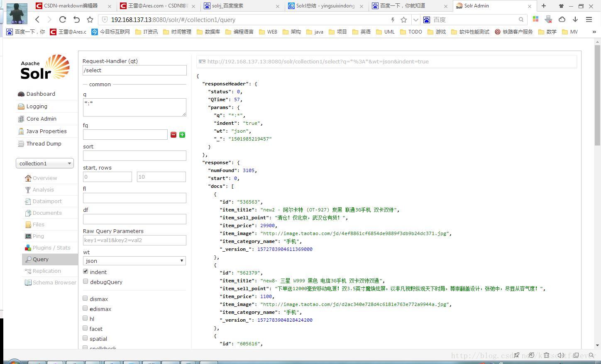601x364 pixels.
Task: Open the IT资讯 bookmarks folder
Action: tap(147, 32)
